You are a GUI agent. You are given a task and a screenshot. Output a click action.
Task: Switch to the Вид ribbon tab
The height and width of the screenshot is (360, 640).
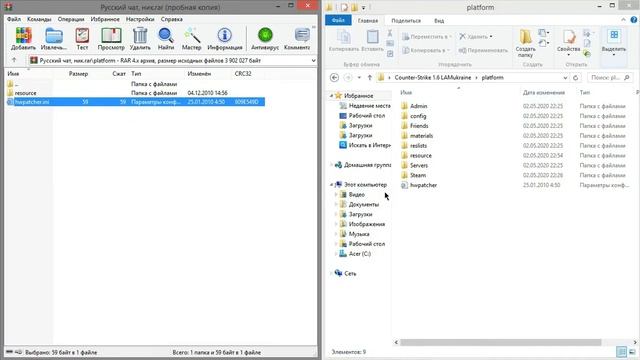coord(439,20)
